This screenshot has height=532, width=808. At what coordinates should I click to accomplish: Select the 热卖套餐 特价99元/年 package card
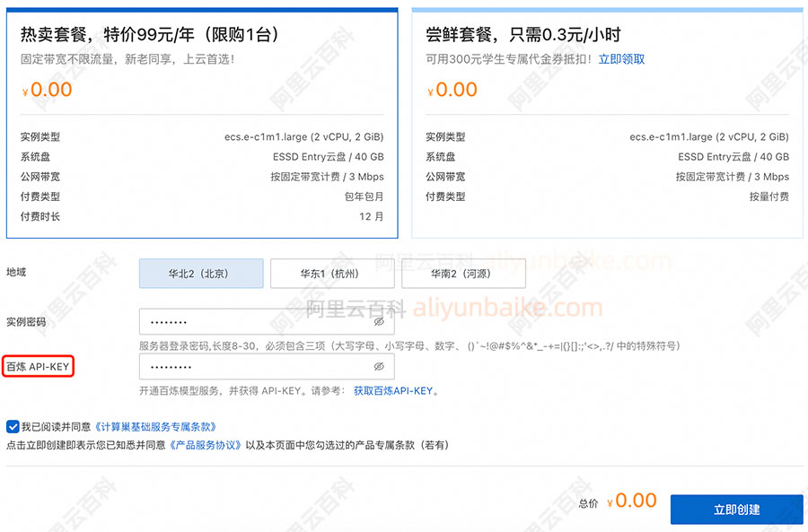(202, 124)
